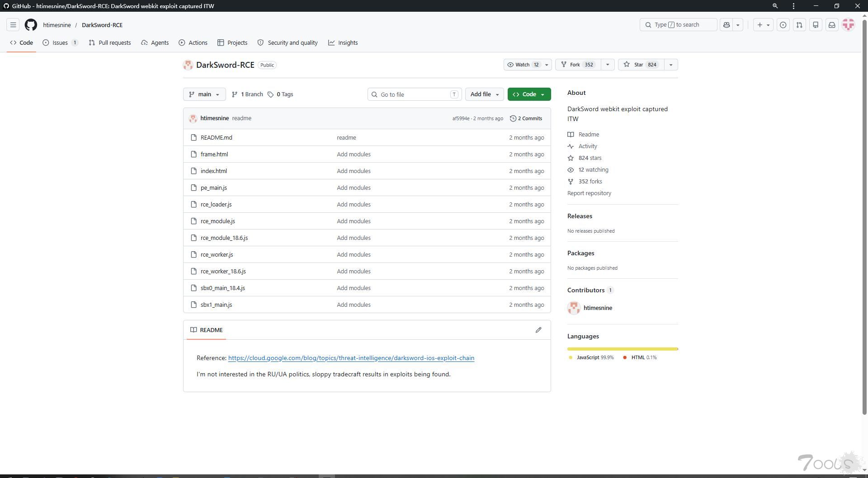The width and height of the screenshot is (868, 478).
Task: Click the Report repository link
Action: (x=589, y=193)
